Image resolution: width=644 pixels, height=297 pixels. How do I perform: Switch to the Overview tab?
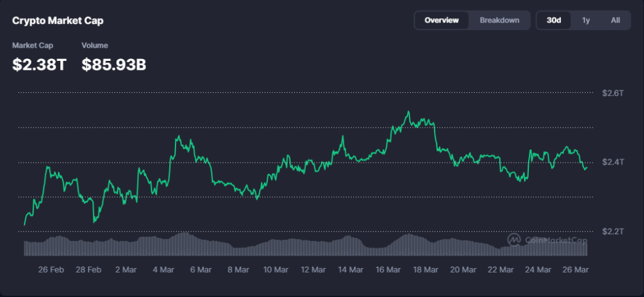pos(441,20)
